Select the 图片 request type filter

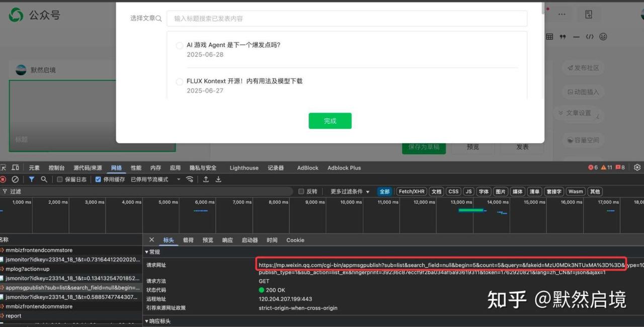pyautogui.click(x=500, y=191)
